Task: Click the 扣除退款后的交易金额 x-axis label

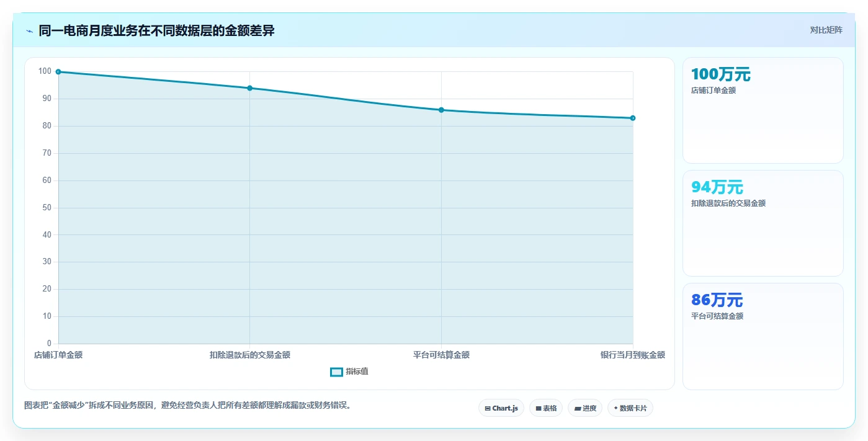Action: click(x=250, y=355)
